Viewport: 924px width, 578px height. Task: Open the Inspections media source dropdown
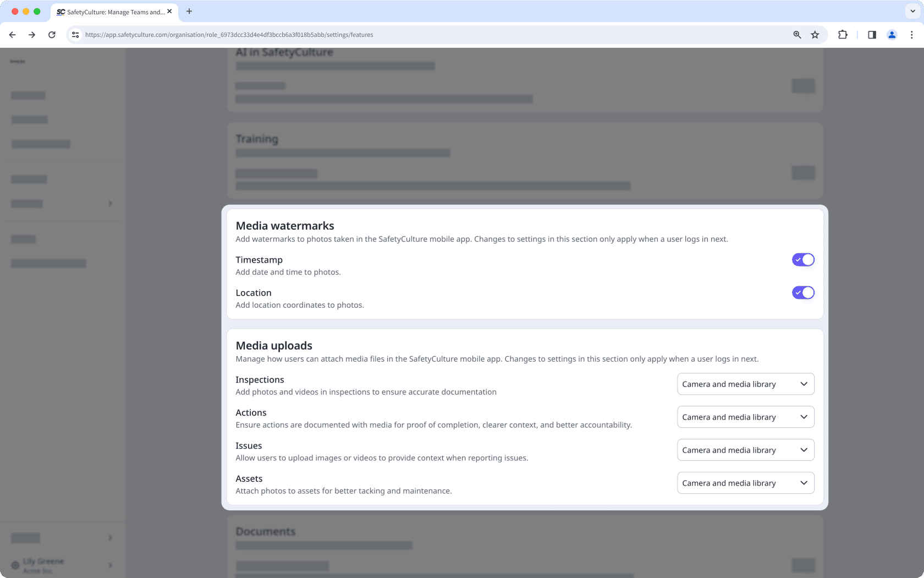click(745, 384)
